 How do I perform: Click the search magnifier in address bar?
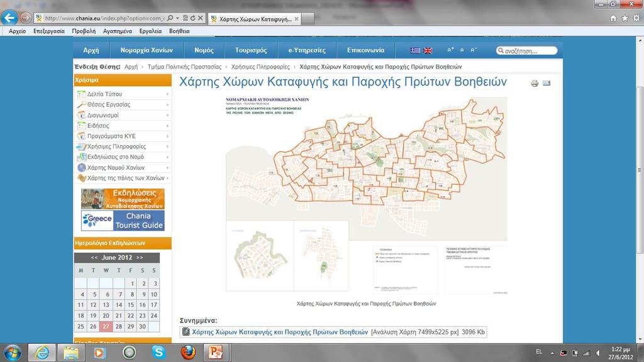point(170,18)
